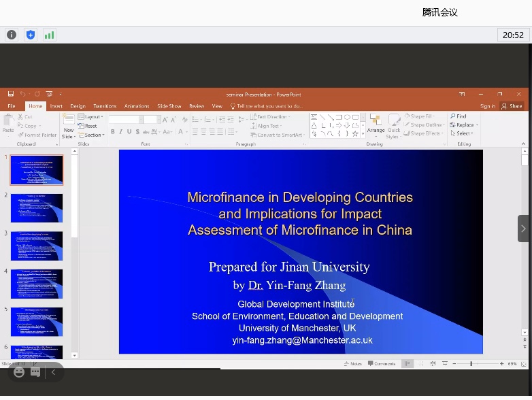The image size is (532, 400).
Task: Open the chat bubble icon in the meeting overlay
Action: [x=35, y=372]
